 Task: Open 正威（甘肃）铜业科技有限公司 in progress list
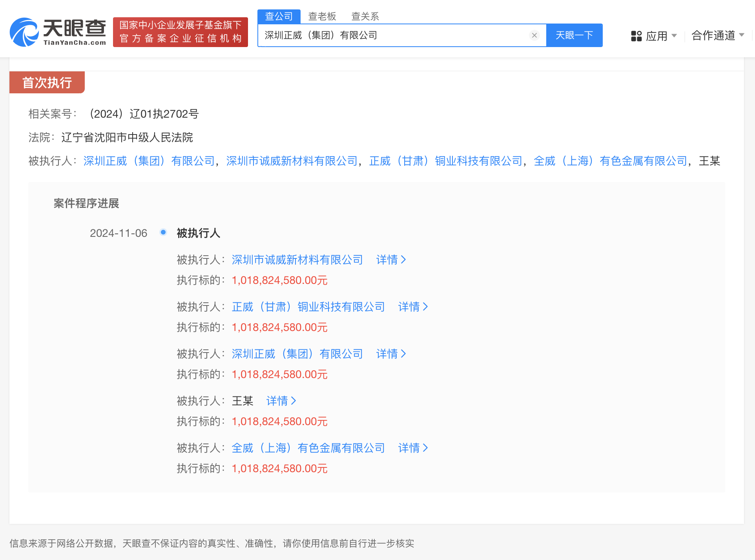pyautogui.click(x=308, y=307)
